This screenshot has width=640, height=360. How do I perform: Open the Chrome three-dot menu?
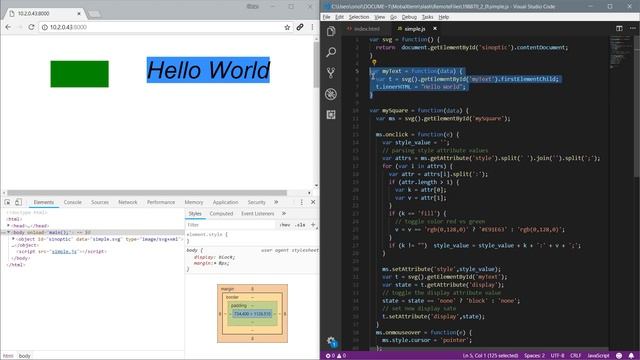(x=312, y=27)
